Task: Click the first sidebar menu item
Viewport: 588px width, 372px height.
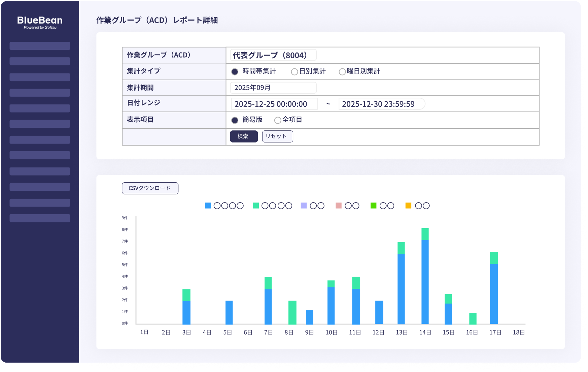Action: [x=40, y=46]
